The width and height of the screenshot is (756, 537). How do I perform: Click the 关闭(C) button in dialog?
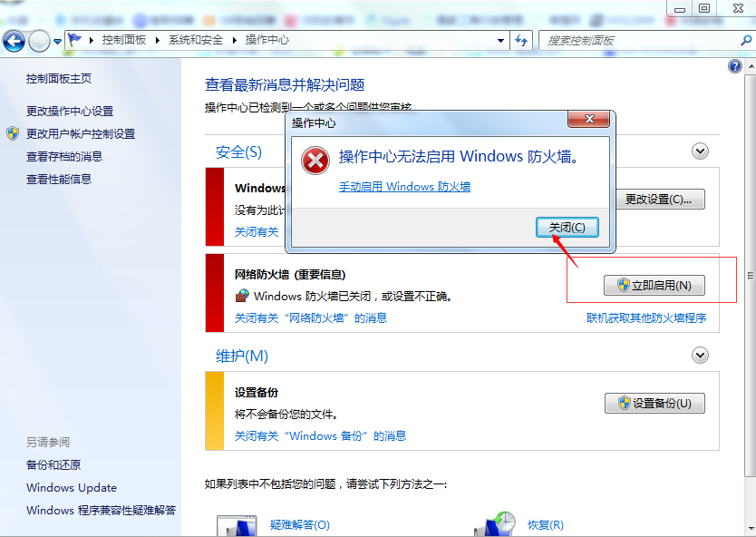(567, 228)
